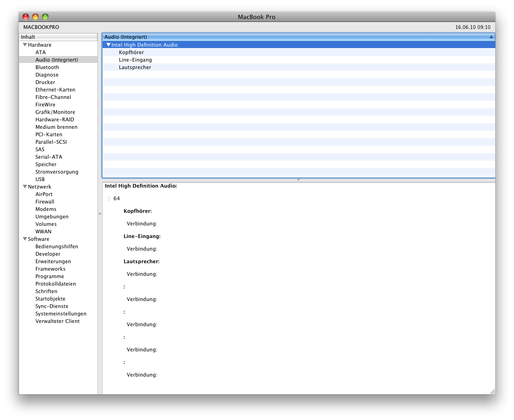The image size is (514, 420).
Task: Select Systemeinstellungen entry
Action: [61, 314]
